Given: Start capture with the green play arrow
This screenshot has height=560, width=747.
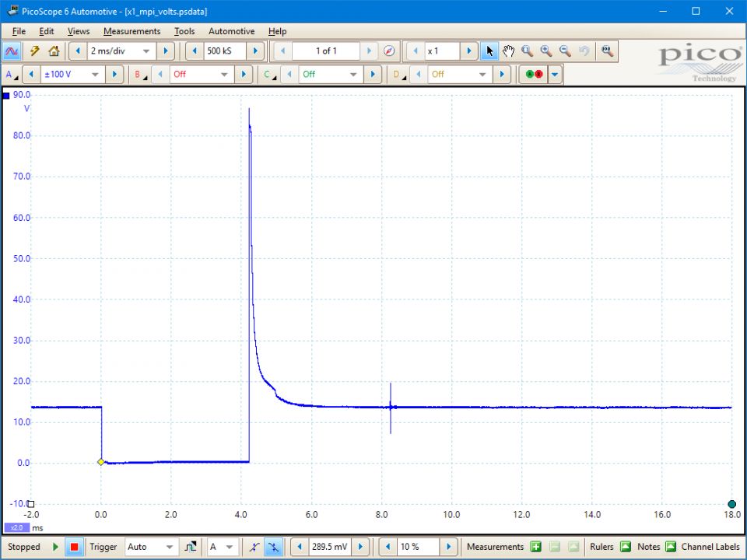Looking at the screenshot, I should point(55,547).
